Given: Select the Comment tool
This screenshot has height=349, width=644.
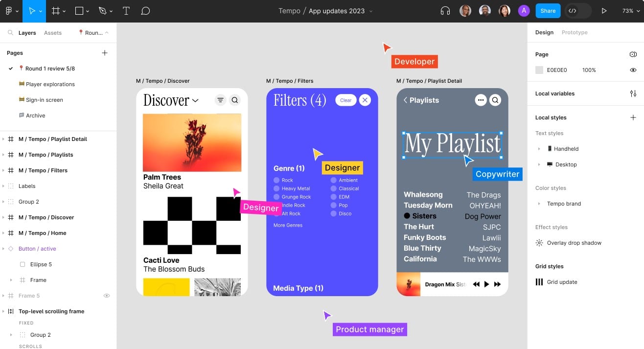Looking at the screenshot, I should tap(145, 11).
